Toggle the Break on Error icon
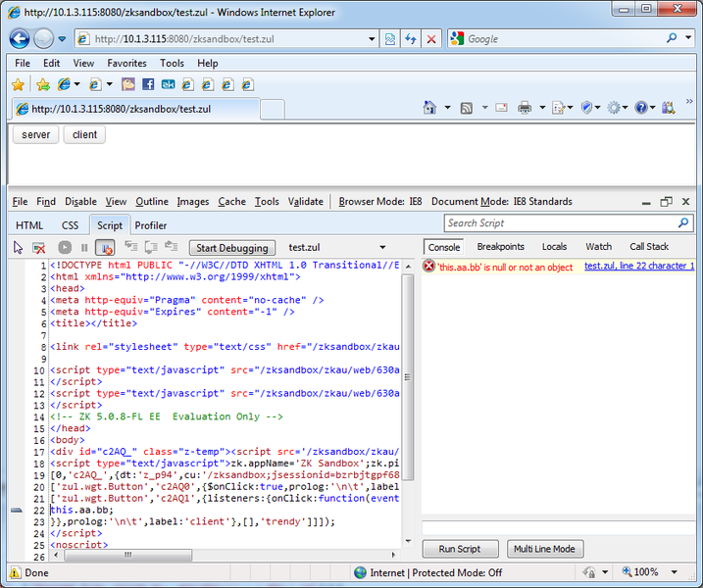This screenshot has height=588, width=703. click(105, 247)
